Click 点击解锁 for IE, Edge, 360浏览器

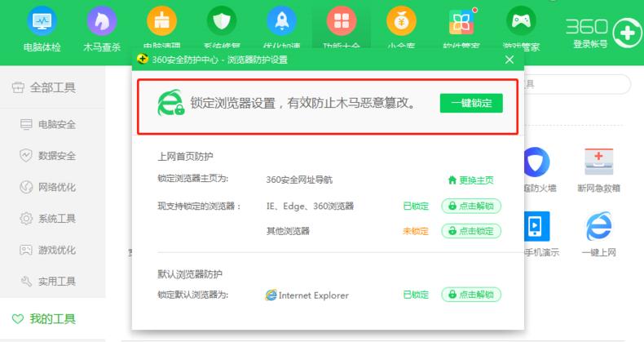point(471,206)
